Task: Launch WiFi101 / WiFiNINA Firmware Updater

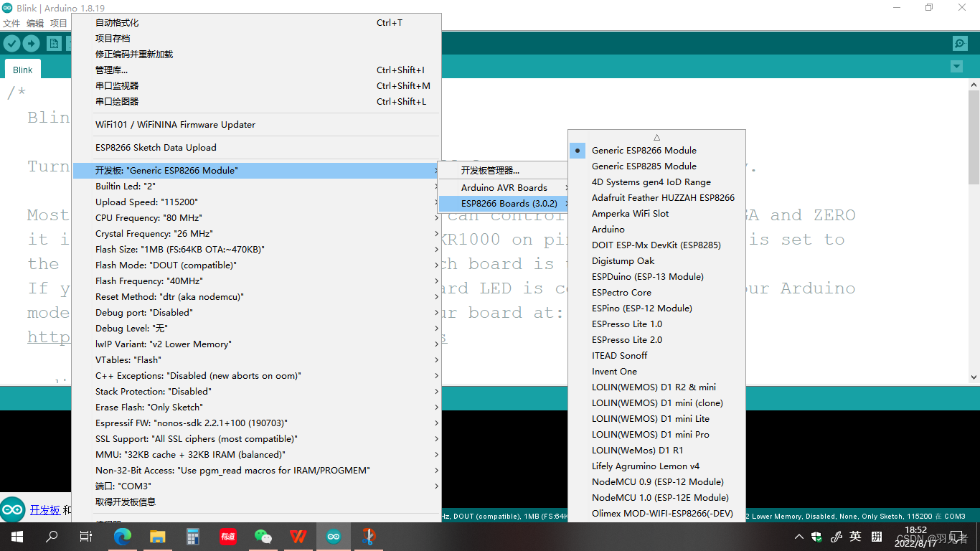Action: pos(257,125)
